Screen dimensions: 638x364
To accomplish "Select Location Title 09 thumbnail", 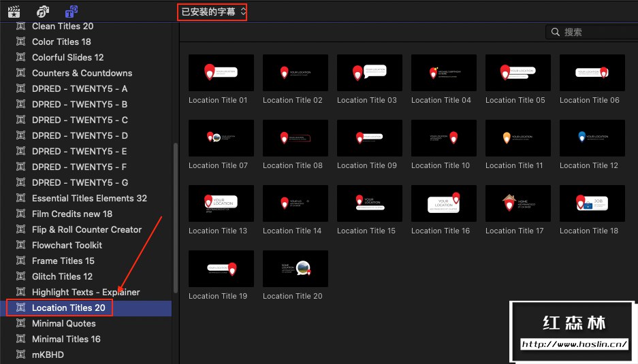I will 370,138.
